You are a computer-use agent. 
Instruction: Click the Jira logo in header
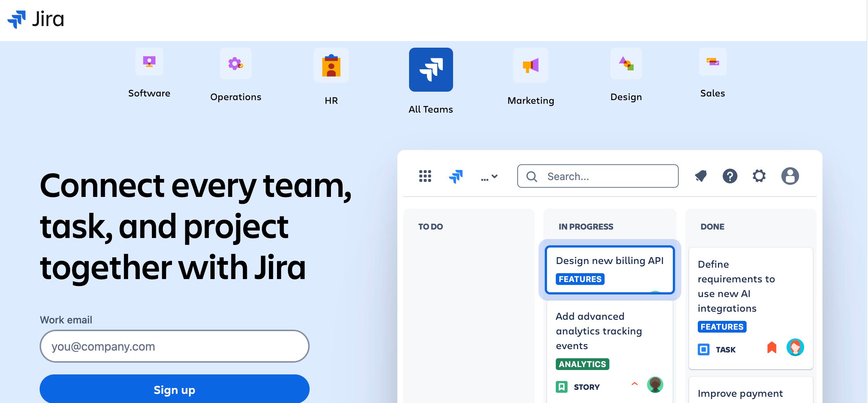coord(36,19)
